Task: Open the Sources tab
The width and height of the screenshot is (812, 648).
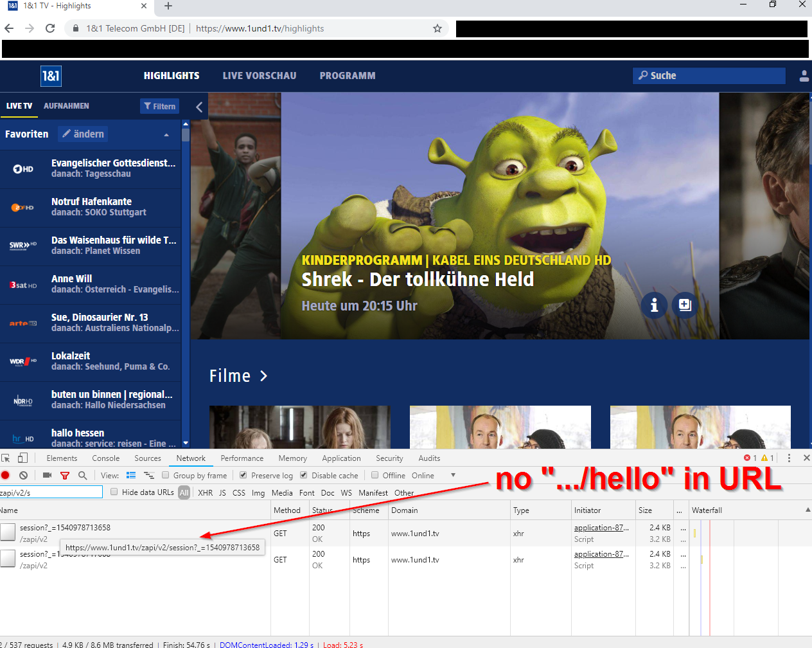Action: pos(148,458)
